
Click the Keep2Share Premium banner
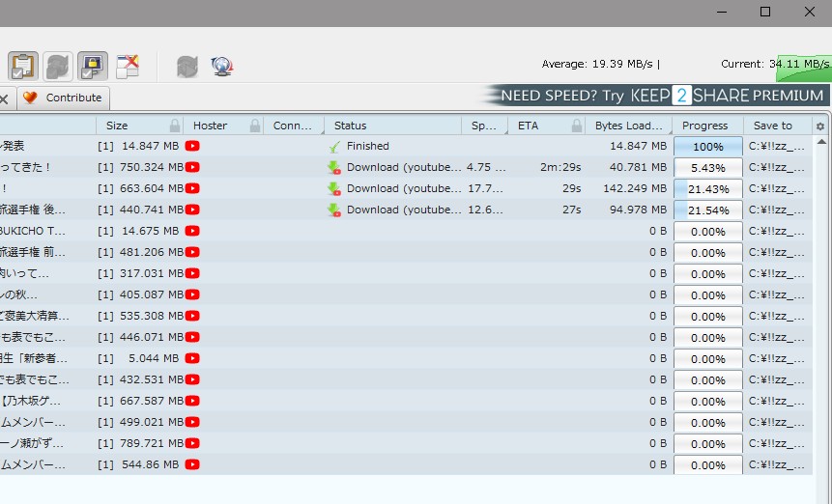656,96
